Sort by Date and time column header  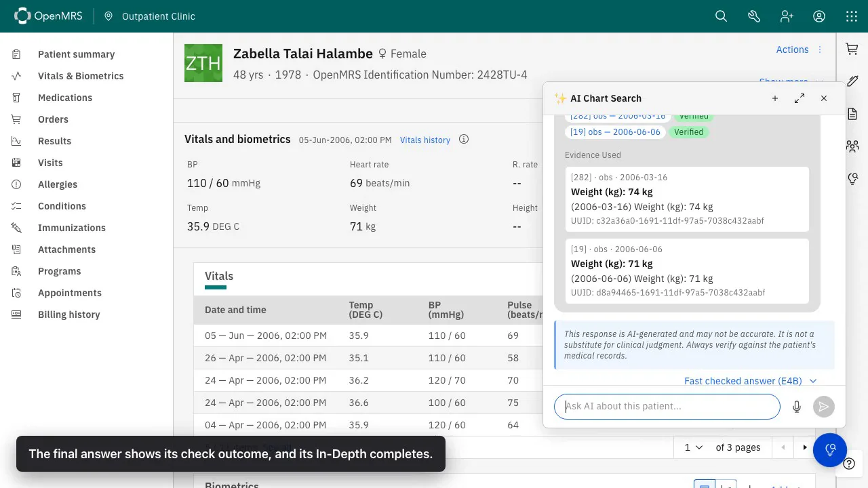point(235,310)
